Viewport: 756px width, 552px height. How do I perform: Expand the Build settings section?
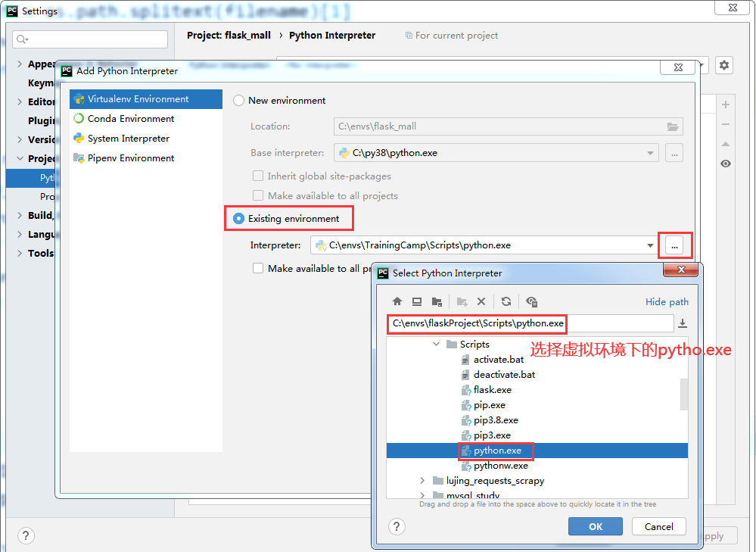click(x=19, y=215)
